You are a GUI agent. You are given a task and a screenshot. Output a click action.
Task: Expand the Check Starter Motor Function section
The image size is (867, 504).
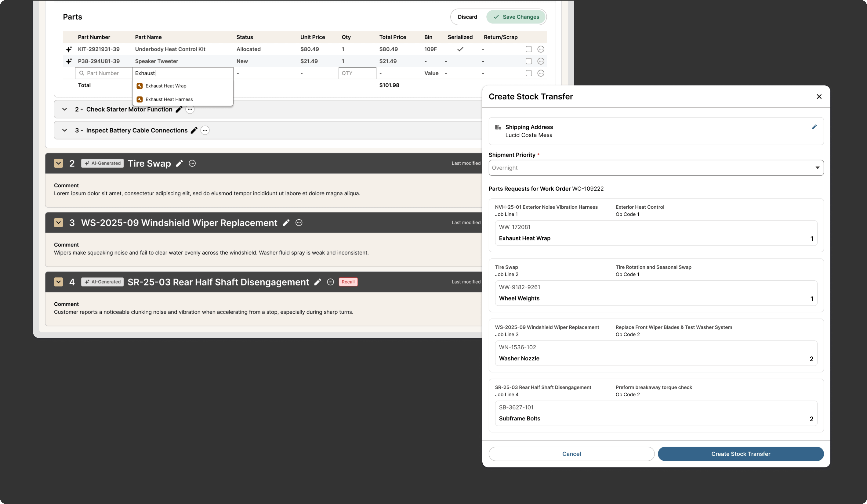pyautogui.click(x=64, y=109)
